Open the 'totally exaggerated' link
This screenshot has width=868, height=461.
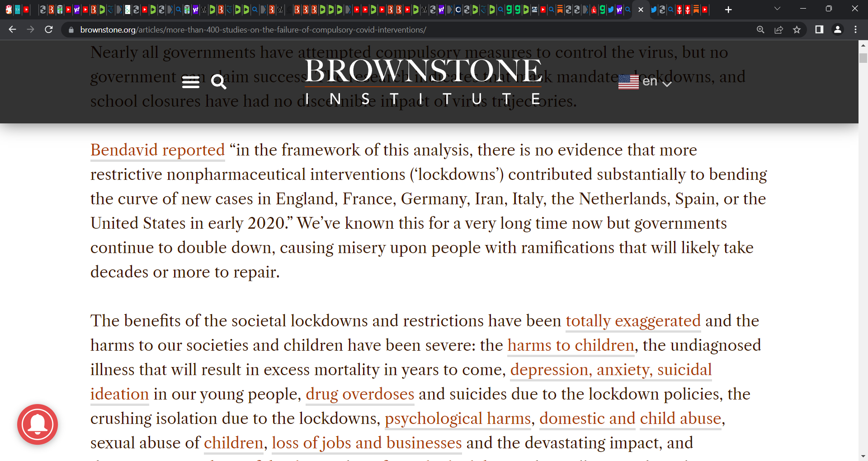click(633, 321)
